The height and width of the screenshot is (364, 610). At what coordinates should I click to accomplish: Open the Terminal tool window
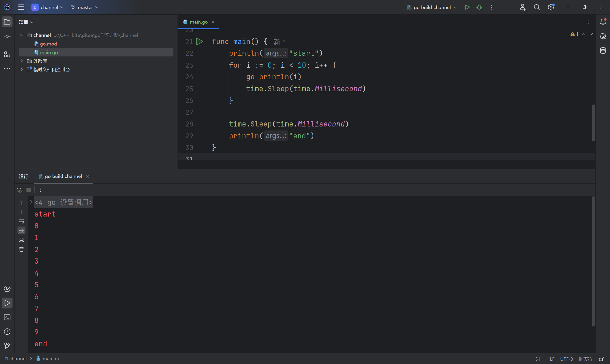tap(7, 317)
